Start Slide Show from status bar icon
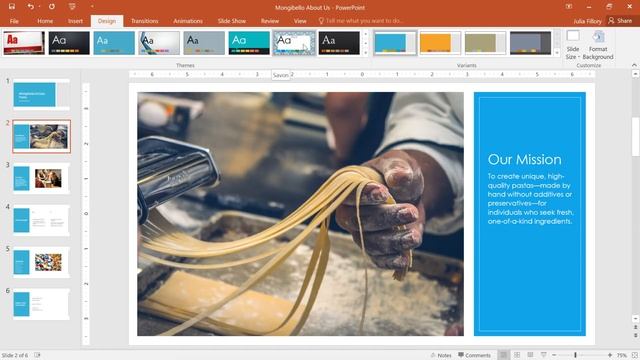640x360 pixels. pyautogui.click(x=544, y=355)
